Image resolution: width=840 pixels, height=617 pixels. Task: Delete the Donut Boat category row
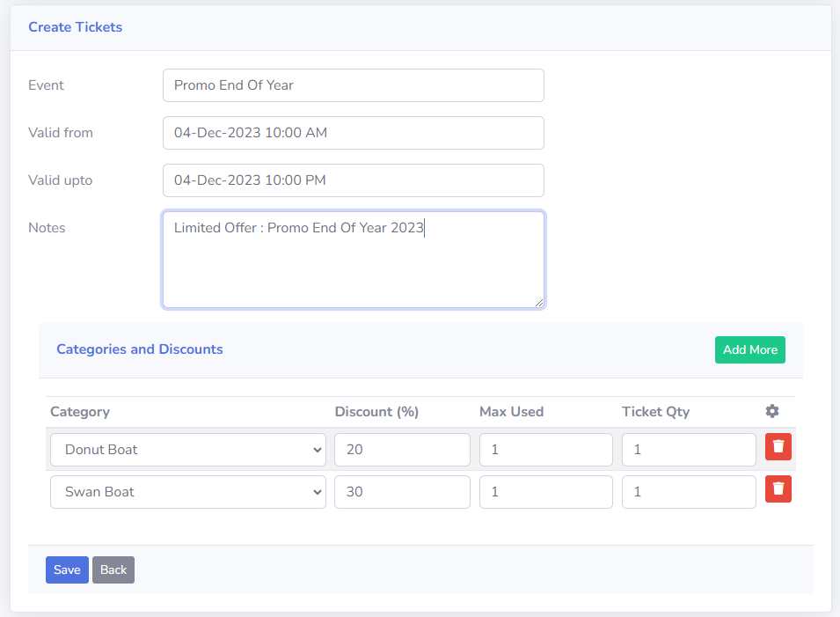point(778,447)
